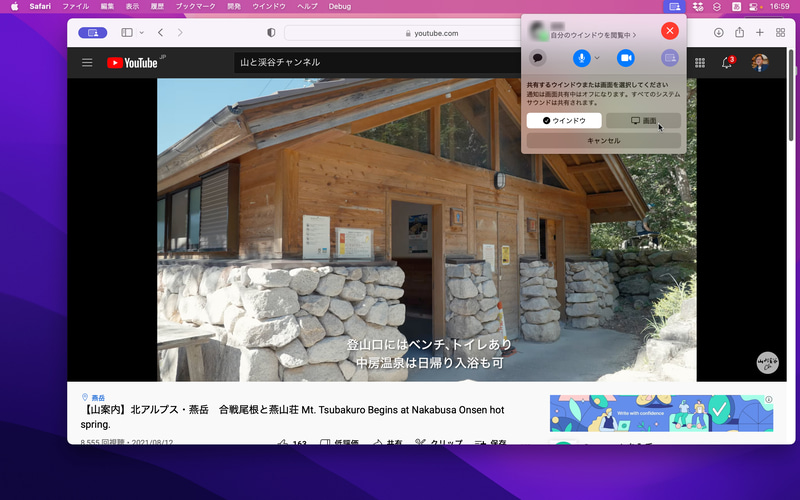
Task: Click the screen share button in panel
Action: pos(670,58)
